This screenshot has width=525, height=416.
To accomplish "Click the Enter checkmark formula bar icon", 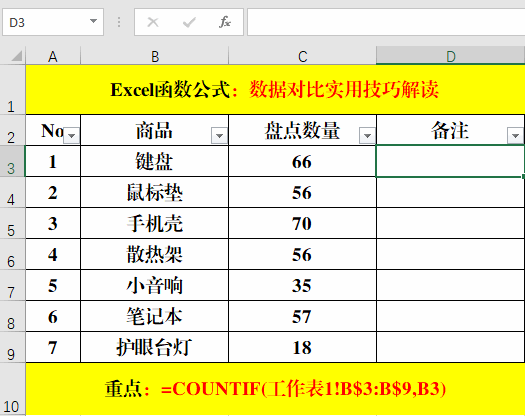I will (189, 22).
